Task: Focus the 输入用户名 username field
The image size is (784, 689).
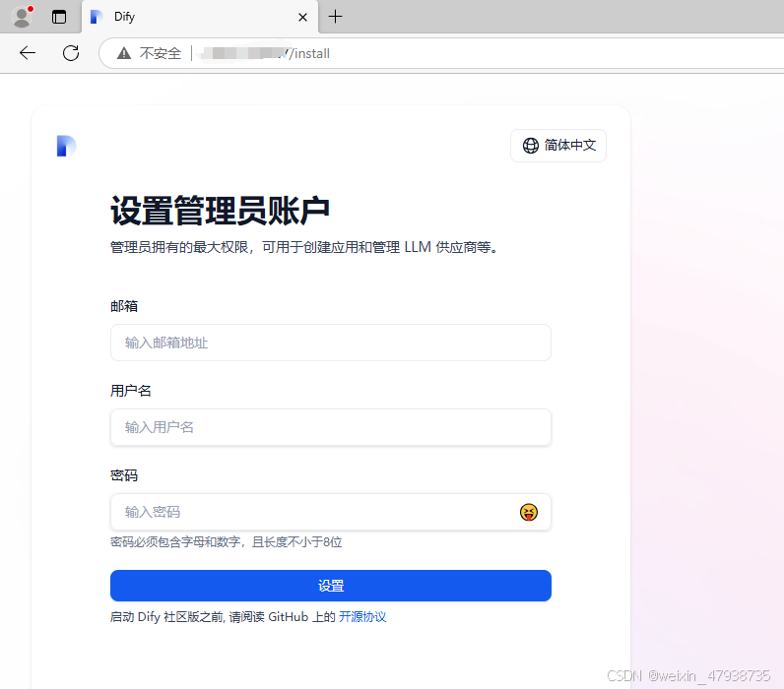Action: (x=331, y=427)
